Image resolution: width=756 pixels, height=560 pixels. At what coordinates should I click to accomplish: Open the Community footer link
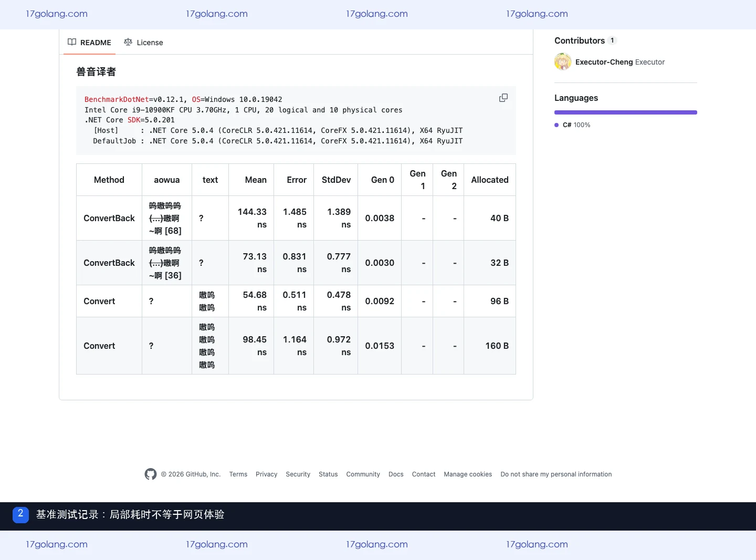363,474
